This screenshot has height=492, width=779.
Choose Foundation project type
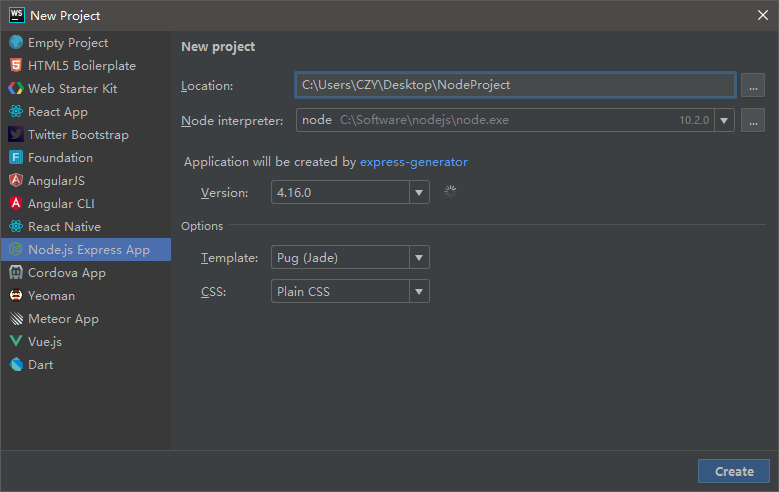click(60, 158)
